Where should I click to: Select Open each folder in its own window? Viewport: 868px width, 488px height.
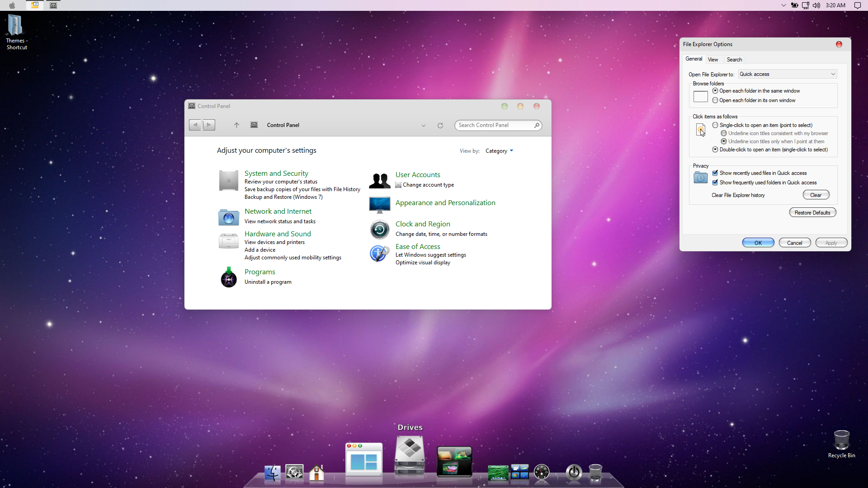point(715,100)
